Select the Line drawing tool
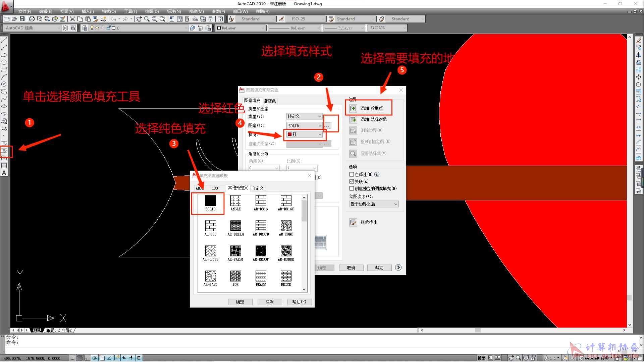The height and width of the screenshot is (362, 644). (4, 40)
